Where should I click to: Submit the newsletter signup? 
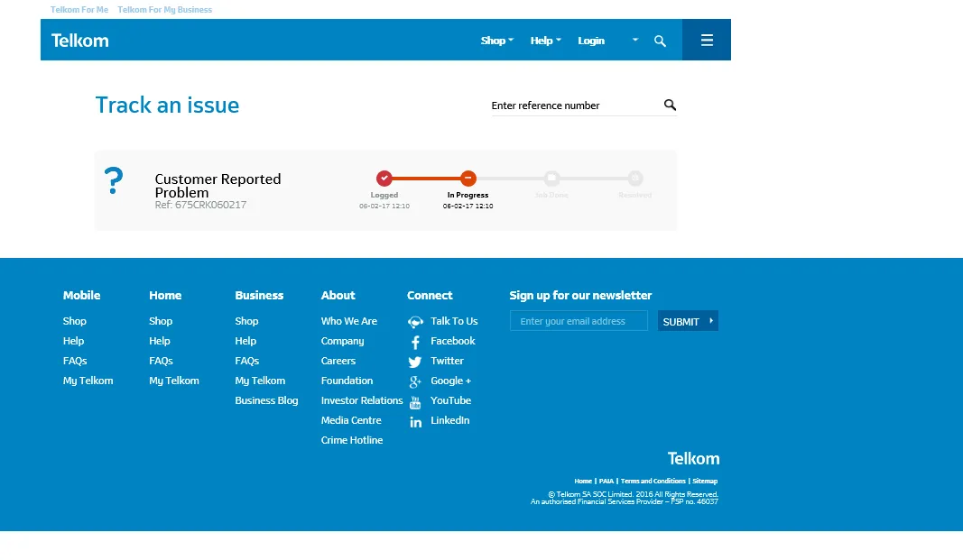click(688, 321)
